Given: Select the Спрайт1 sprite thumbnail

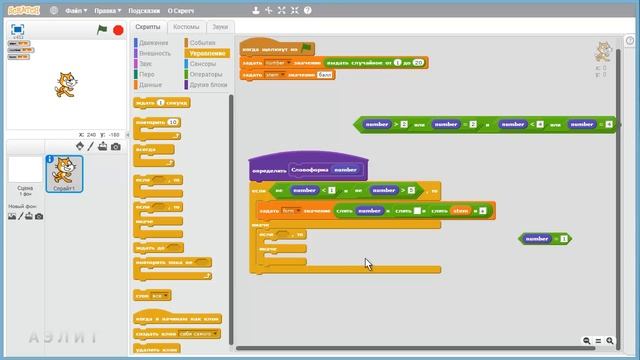Looking at the screenshot, I should click(64, 174).
